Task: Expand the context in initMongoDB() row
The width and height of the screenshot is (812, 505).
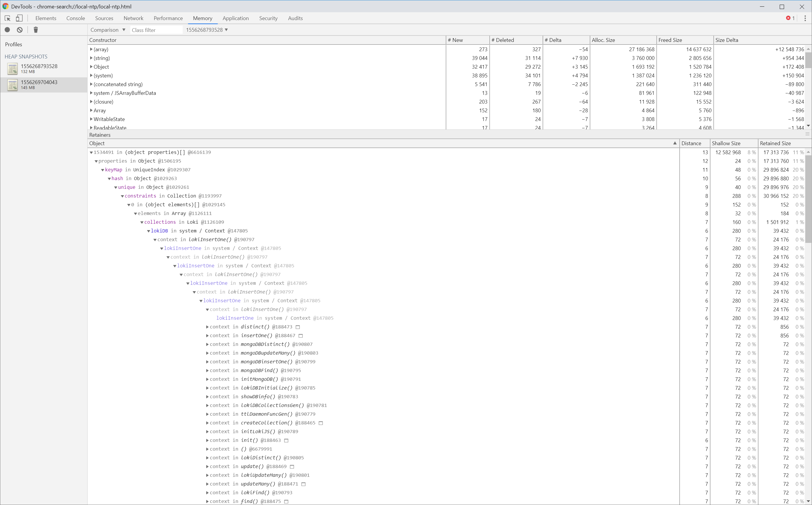Action: tap(207, 379)
